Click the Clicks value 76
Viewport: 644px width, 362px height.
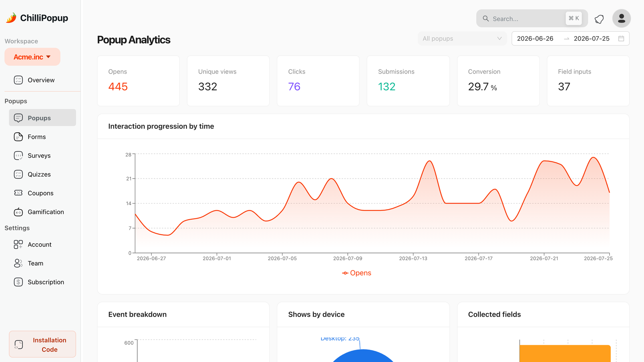point(294,86)
